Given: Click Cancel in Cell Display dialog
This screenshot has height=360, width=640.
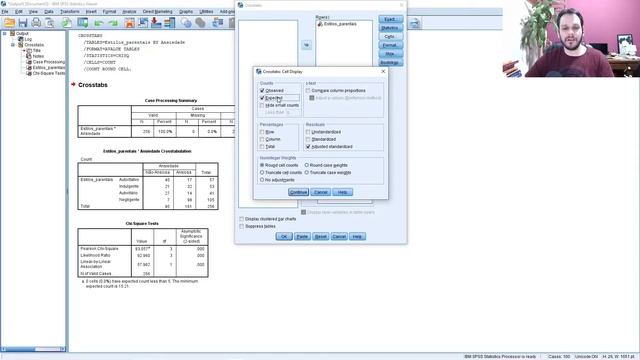Looking at the screenshot, I should coord(320,192).
